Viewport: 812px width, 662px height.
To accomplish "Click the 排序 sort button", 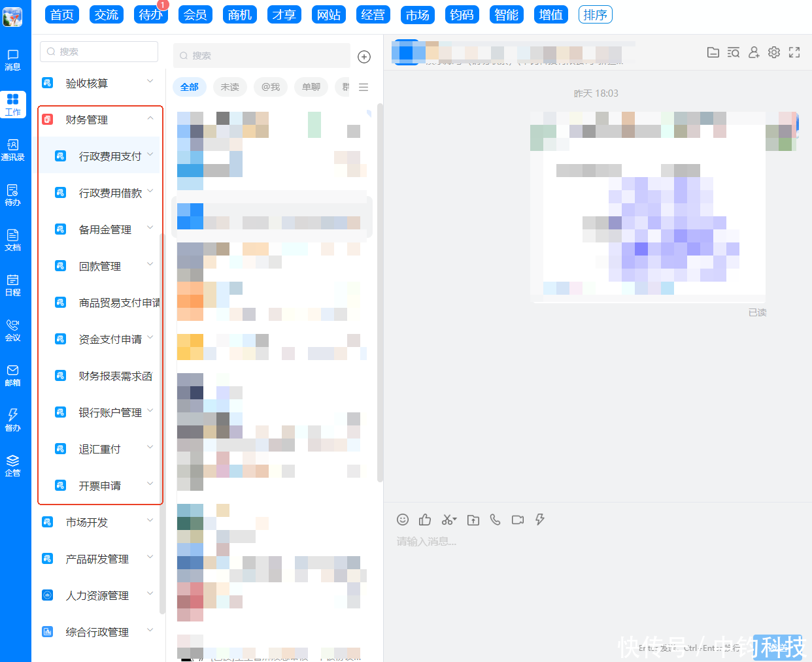I will click(x=596, y=14).
